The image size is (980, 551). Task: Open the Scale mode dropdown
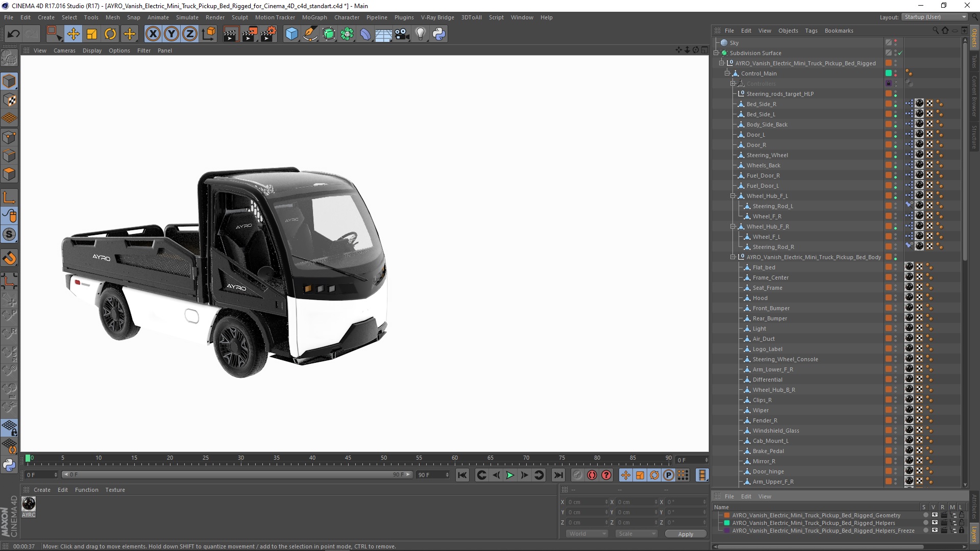click(x=636, y=534)
